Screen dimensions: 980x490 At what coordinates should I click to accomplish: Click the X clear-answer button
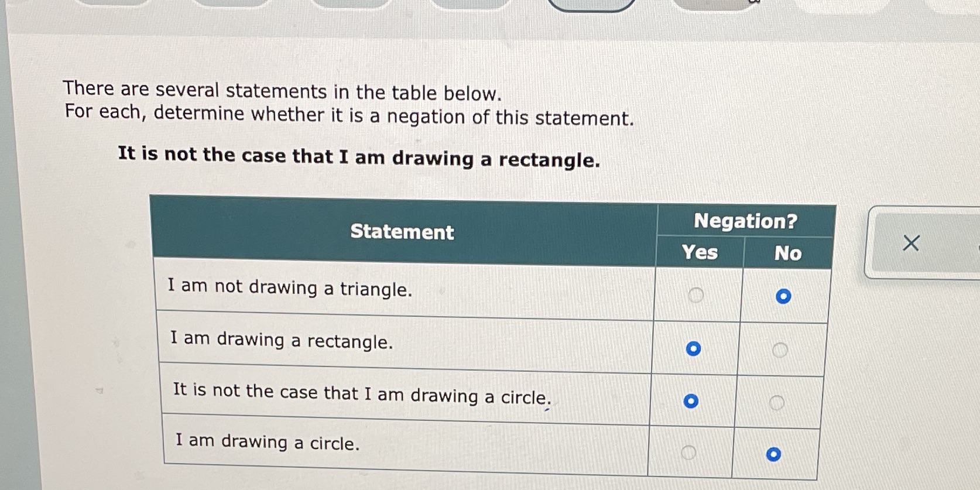[910, 242]
